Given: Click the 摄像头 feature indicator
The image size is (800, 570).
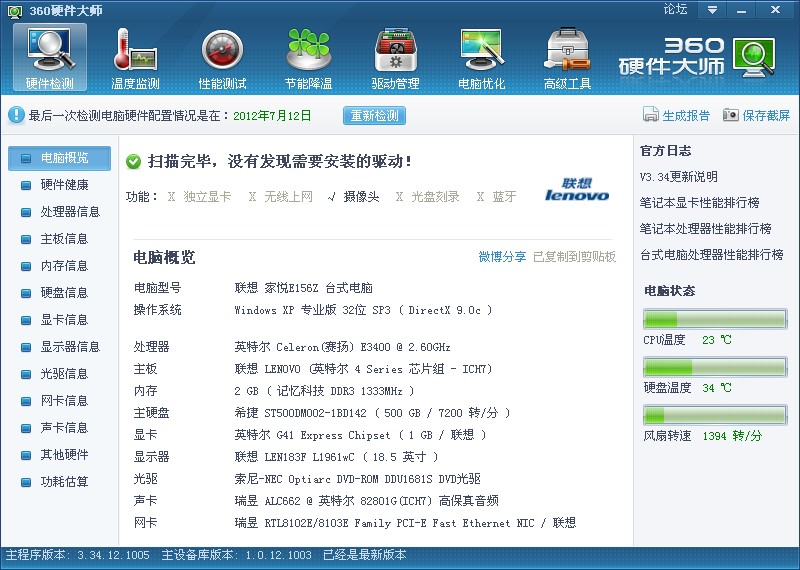Looking at the screenshot, I should (354, 196).
